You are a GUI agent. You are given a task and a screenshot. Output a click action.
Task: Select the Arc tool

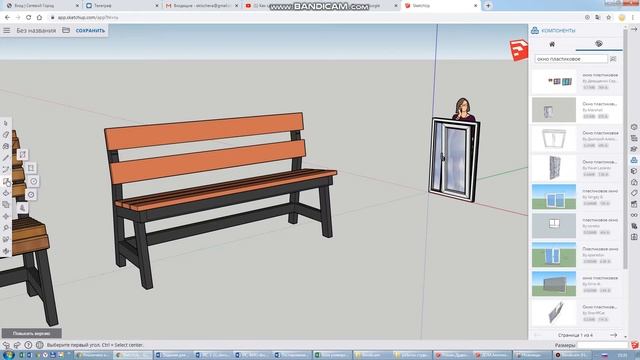(6, 169)
